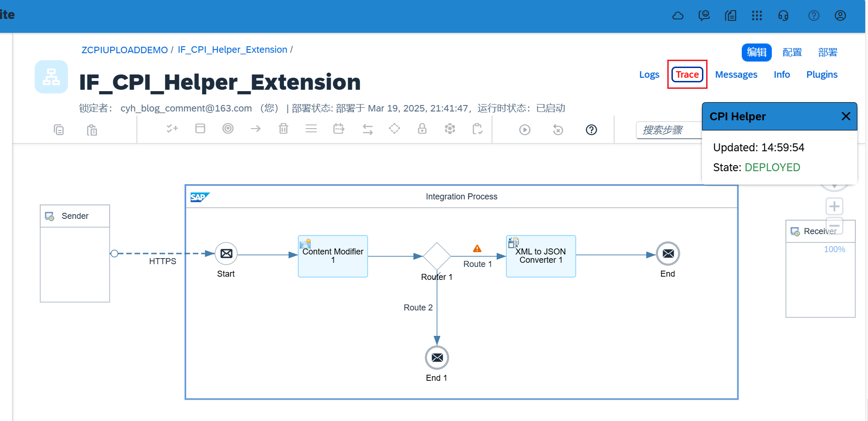The image size is (868, 421).
Task: Open the Messages tab
Action: point(736,74)
